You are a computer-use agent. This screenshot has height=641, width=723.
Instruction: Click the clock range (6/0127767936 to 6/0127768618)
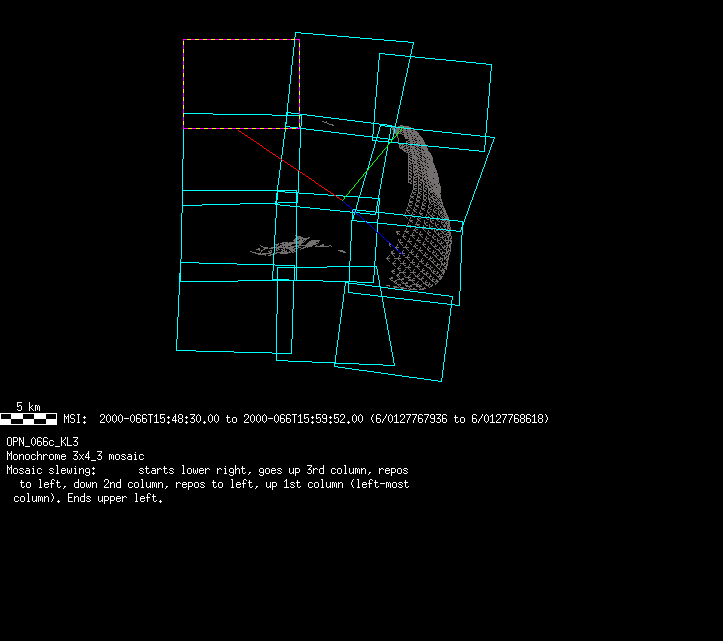(460, 419)
